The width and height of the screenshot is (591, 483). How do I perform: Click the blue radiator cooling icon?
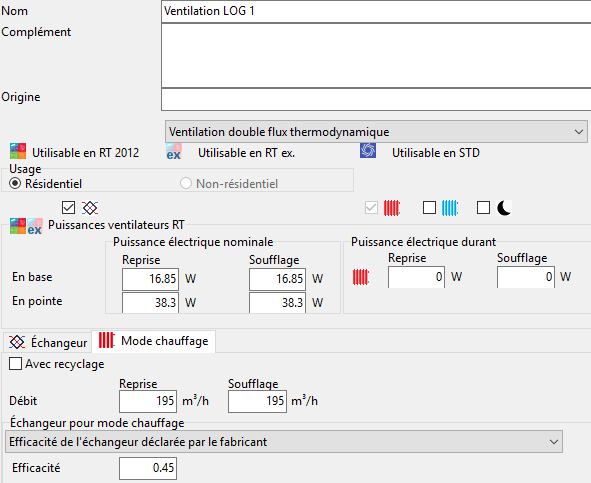click(x=450, y=208)
